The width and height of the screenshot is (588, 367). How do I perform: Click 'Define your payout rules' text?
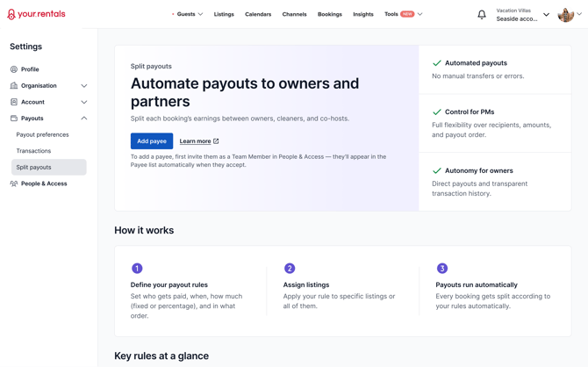pyautogui.click(x=169, y=284)
